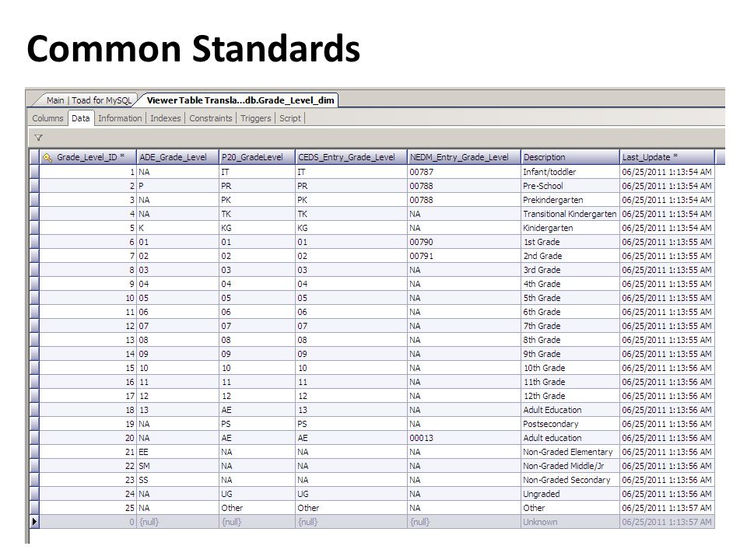Select the Viewer Table Grade_Level_dim tab
The height and width of the screenshot is (560, 747).
[240, 100]
